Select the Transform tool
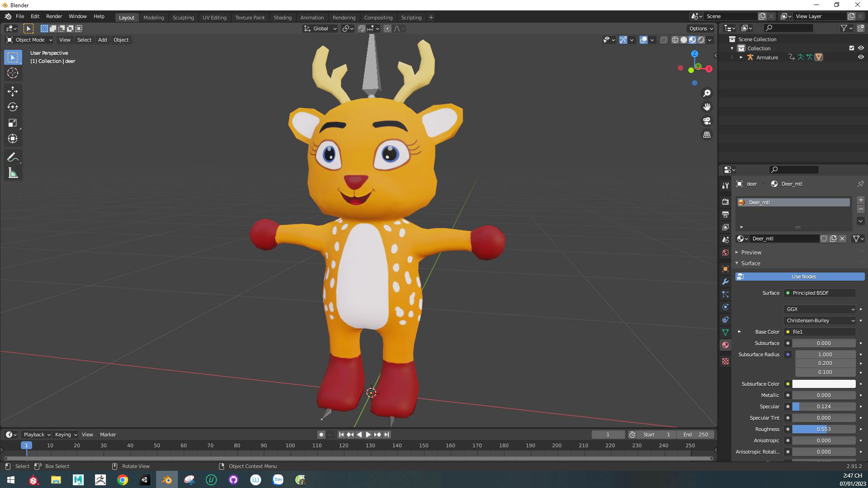 click(x=13, y=139)
